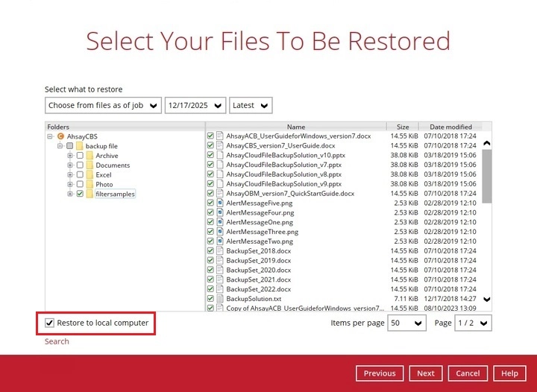This screenshot has width=537, height=392.
Task: Open the Page 1 / 2 dropdown
Action: point(473,323)
